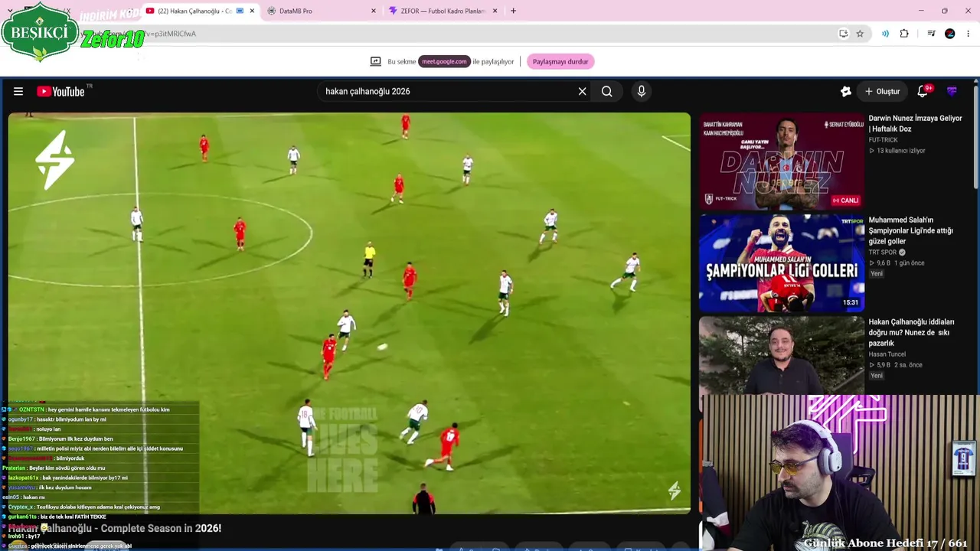The image size is (980, 551).
Task: Close the DataMB Pro tab
Action: (x=373, y=11)
